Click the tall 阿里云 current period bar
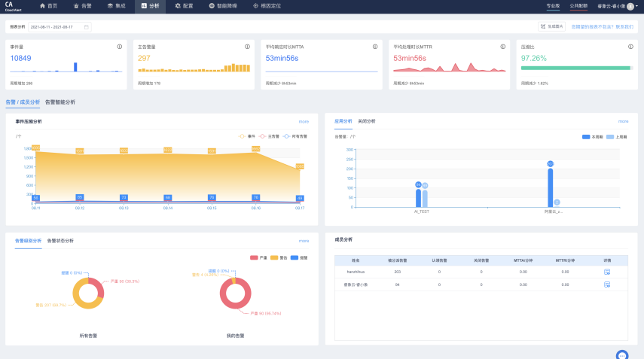 (x=551, y=188)
